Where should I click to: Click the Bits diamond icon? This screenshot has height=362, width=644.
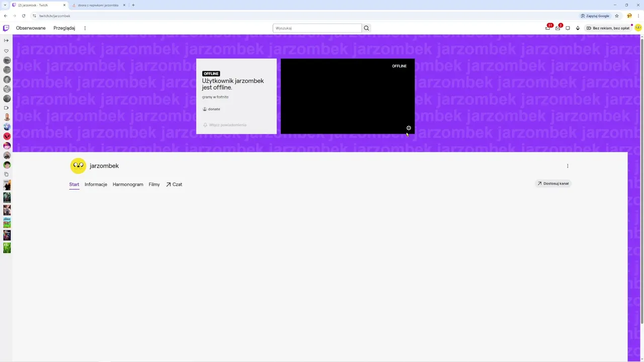coord(578,28)
